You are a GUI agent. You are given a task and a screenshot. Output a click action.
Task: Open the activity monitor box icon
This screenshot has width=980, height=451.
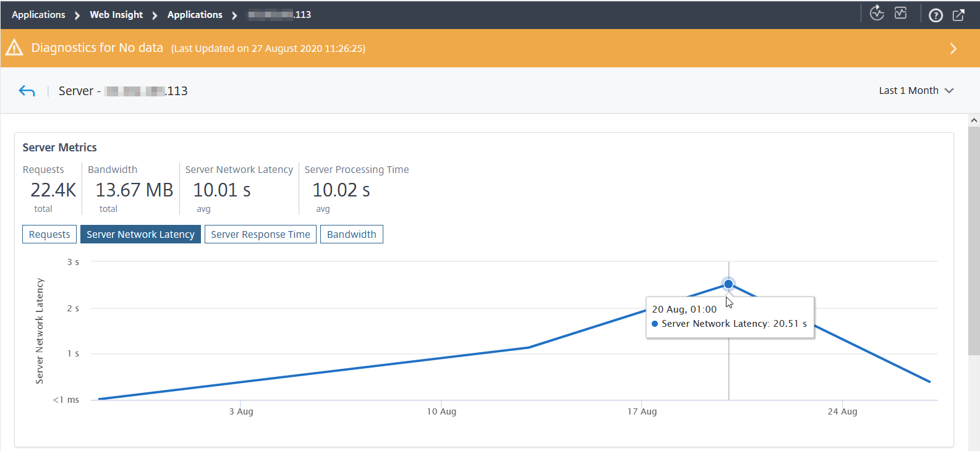901,13
